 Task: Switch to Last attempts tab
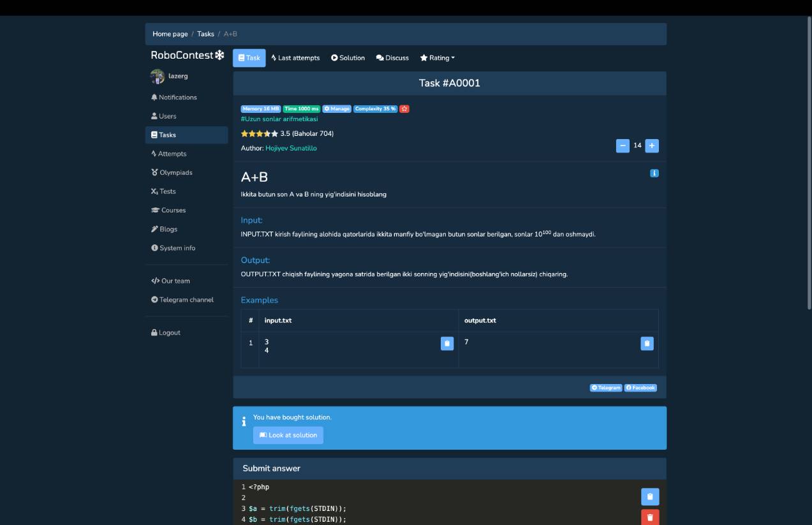(295, 57)
